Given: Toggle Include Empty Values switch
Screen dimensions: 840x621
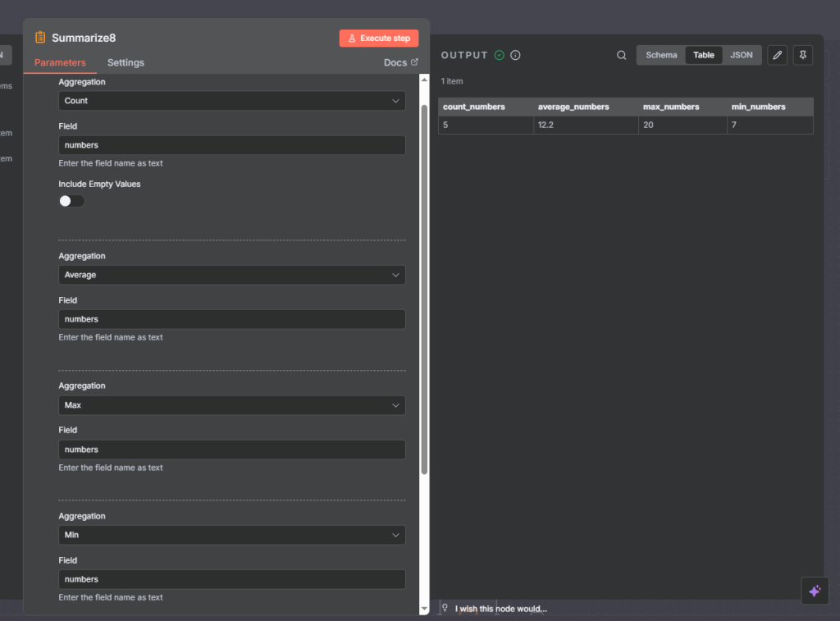Looking at the screenshot, I should point(71,201).
